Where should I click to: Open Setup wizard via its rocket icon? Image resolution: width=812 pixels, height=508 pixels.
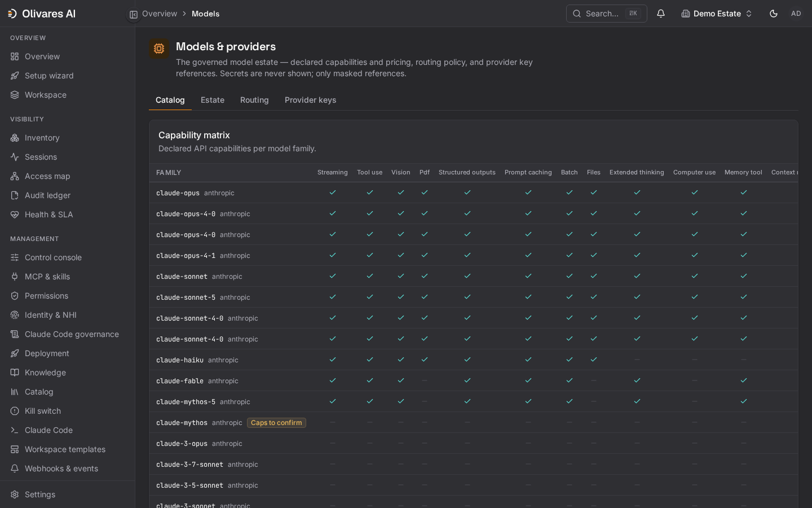(x=15, y=76)
